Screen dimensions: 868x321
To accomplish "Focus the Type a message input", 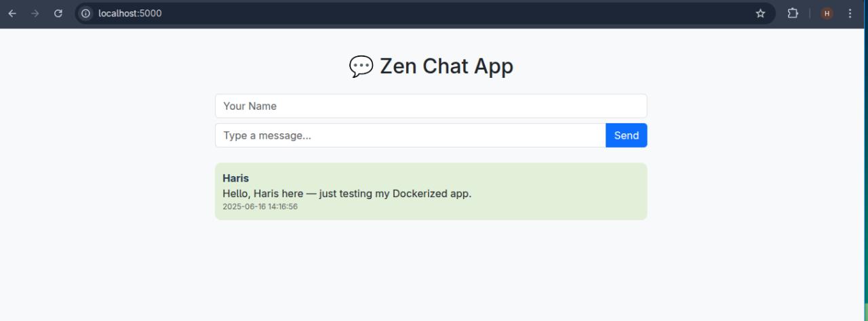I will click(410, 135).
